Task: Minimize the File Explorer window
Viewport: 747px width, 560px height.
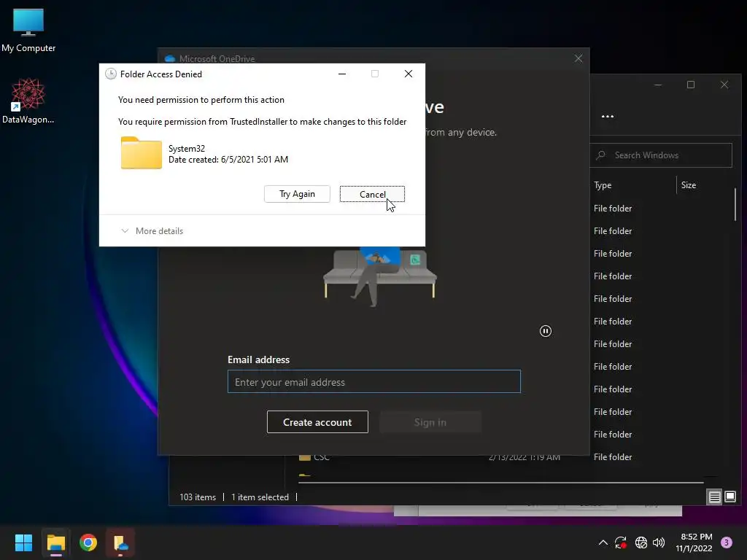Action: coord(658,85)
